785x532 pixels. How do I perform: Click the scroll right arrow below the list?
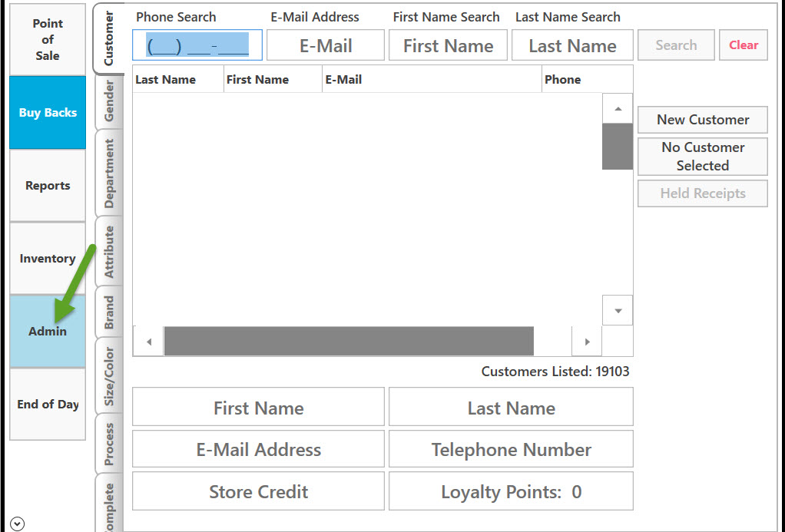[587, 342]
